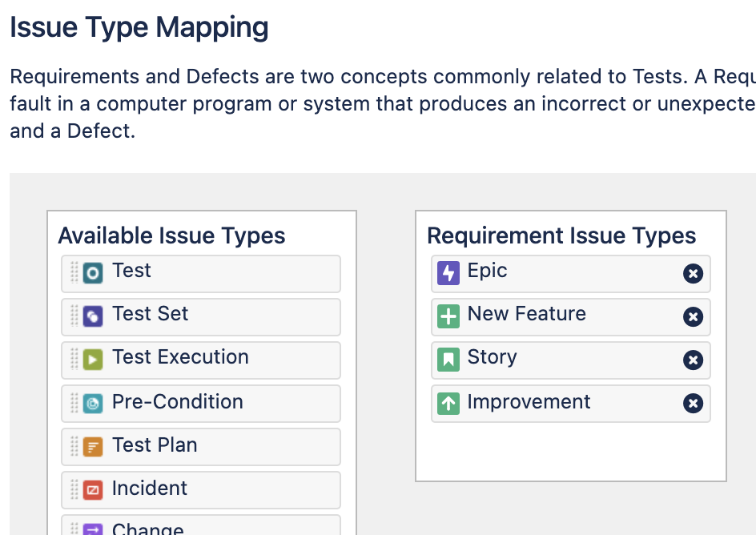The width and height of the screenshot is (756, 535).
Task: Click the purple Epic lightning icon
Action: (448, 273)
